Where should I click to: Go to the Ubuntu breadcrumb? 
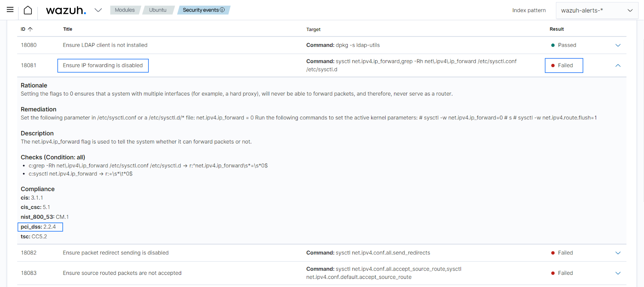[158, 10]
